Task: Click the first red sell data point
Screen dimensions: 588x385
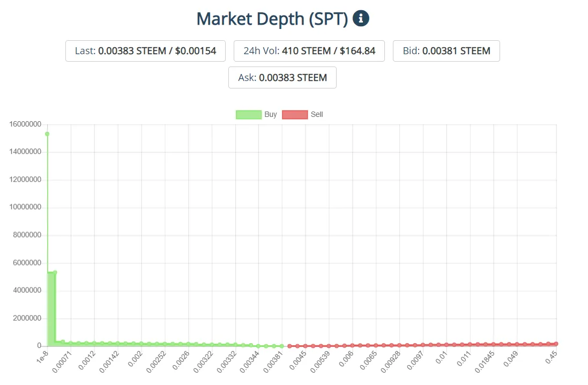Action: (x=289, y=346)
